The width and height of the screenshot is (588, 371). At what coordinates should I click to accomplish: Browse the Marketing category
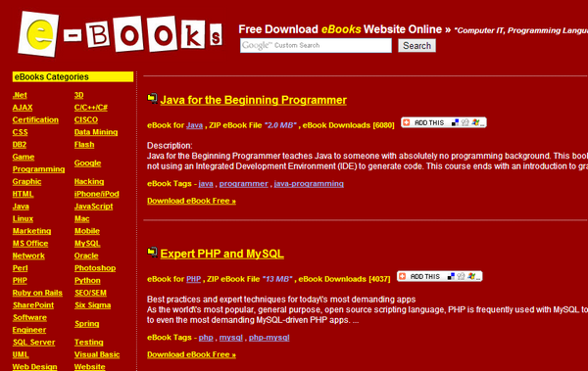(31, 231)
